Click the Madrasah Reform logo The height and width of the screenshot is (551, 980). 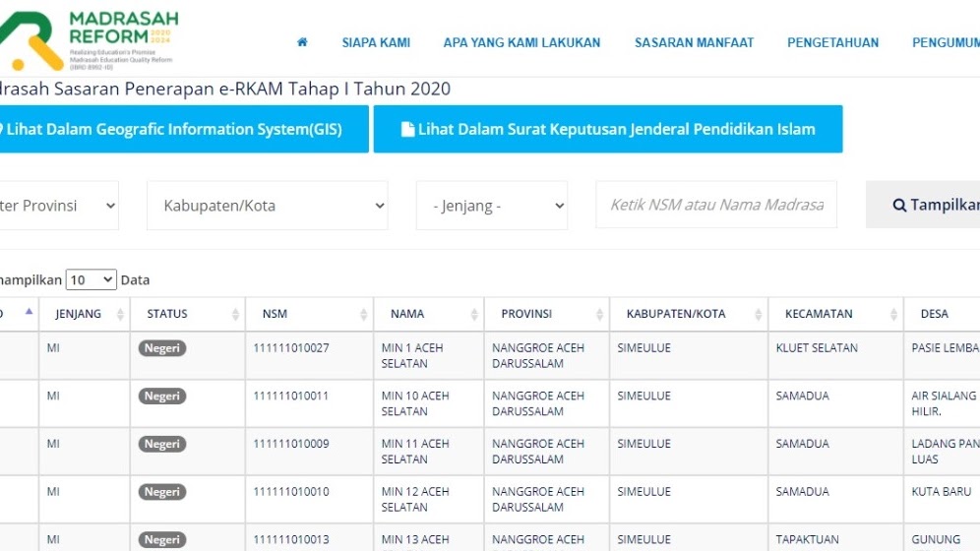89,39
